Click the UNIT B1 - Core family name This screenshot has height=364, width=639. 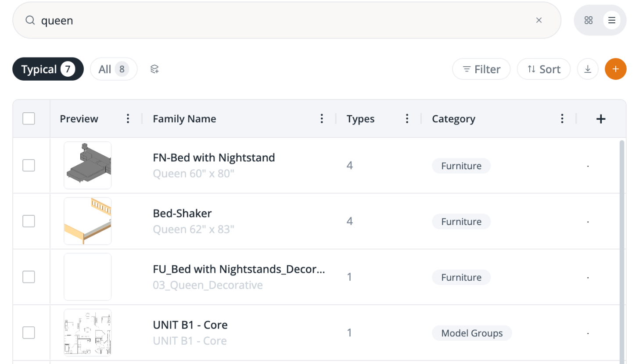pos(190,325)
